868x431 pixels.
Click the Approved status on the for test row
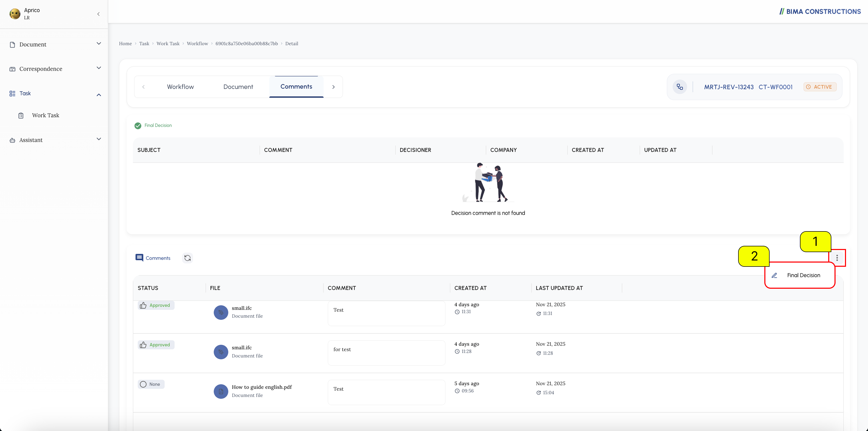156,345
